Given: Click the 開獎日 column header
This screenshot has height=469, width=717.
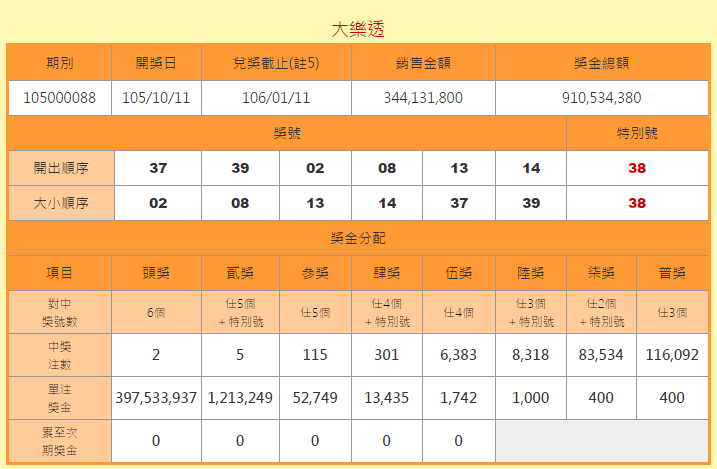Looking at the screenshot, I should [156, 63].
